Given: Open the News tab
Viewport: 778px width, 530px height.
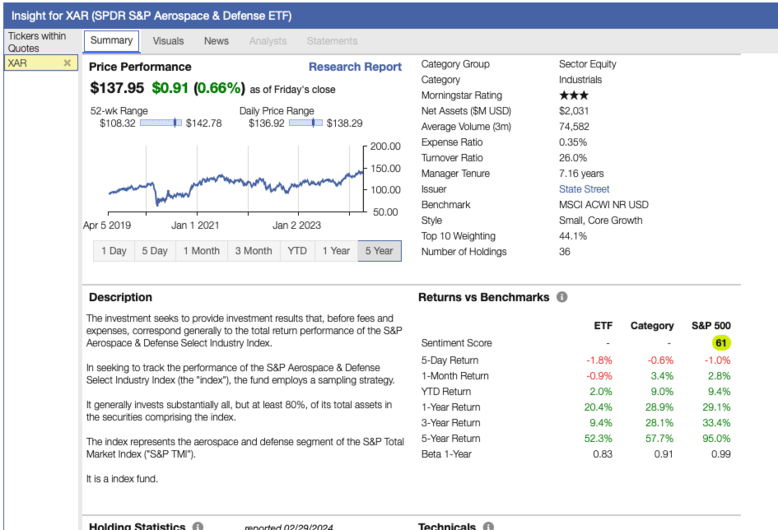Looking at the screenshot, I should [216, 41].
